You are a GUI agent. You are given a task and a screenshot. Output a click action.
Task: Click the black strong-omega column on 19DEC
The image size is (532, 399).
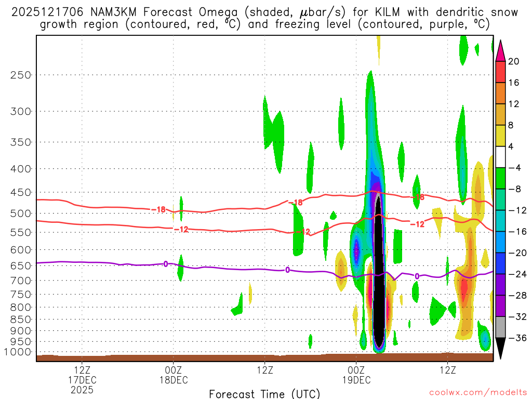point(379,271)
